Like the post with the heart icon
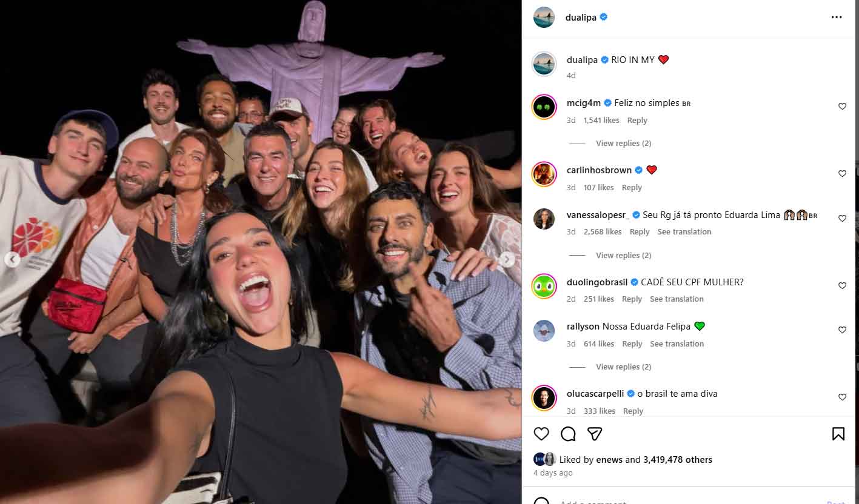 (541, 434)
